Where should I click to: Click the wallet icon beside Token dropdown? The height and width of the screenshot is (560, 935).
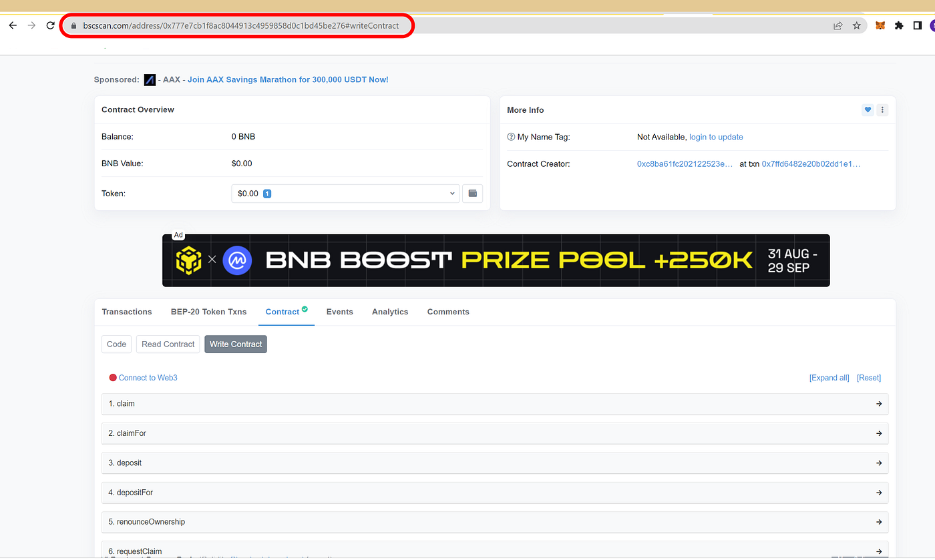(x=473, y=194)
